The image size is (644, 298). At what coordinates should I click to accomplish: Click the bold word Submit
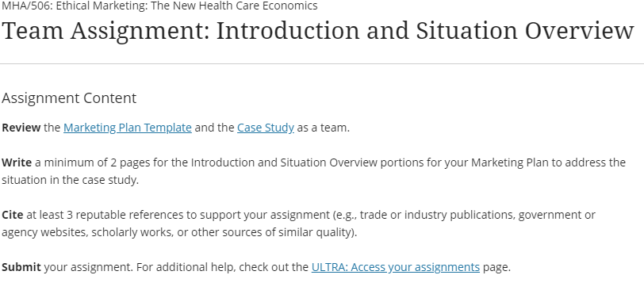(x=21, y=267)
